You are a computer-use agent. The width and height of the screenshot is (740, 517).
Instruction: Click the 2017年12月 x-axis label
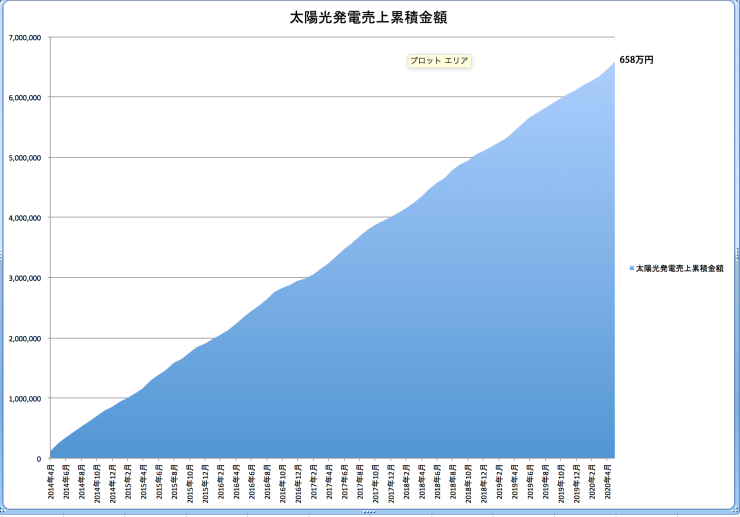coord(391,483)
